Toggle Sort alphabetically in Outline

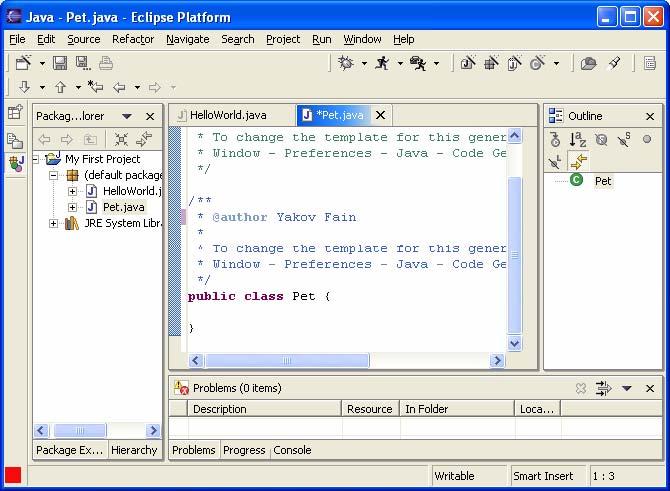click(578, 139)
